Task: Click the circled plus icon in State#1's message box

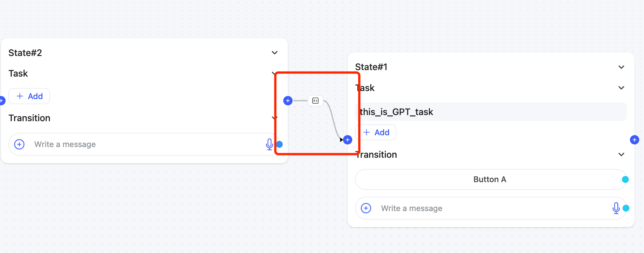Action: 366,208
